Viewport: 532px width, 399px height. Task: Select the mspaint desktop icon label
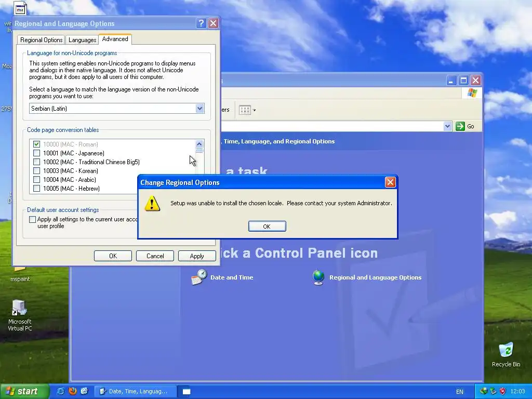pyautogui.click(x=20, y=279)
